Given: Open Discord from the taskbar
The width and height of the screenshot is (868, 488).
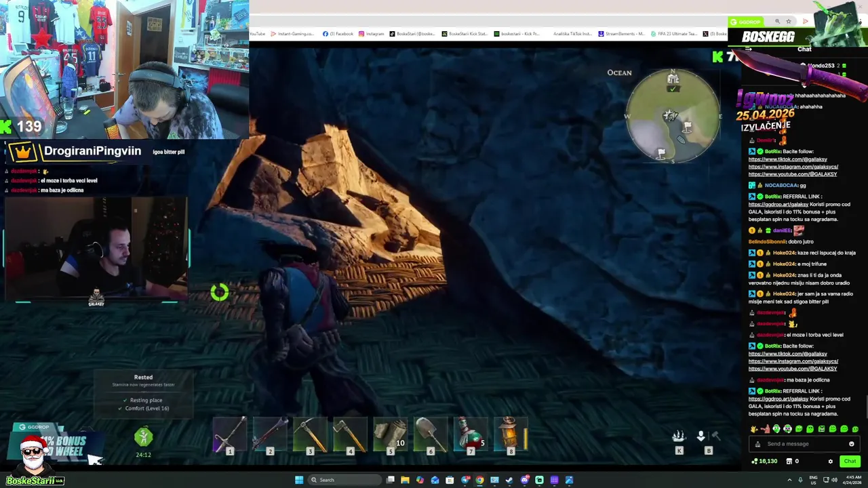Looking at the screenshot, I should click(524, 480).
